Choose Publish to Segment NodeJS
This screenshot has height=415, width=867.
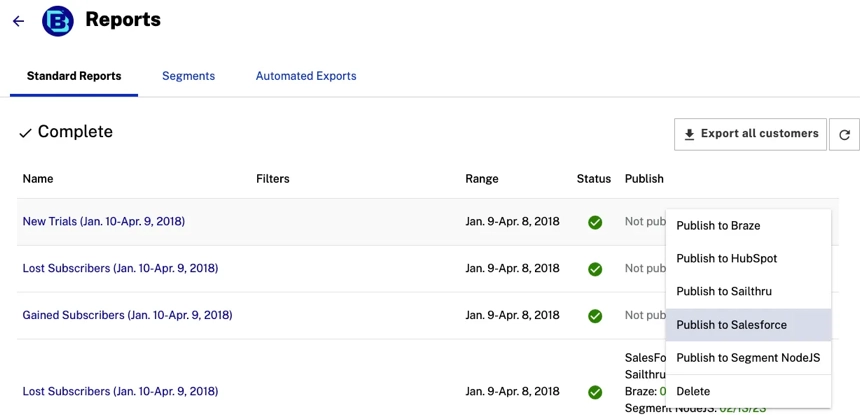pyautogui.click(x=747, y=358)
